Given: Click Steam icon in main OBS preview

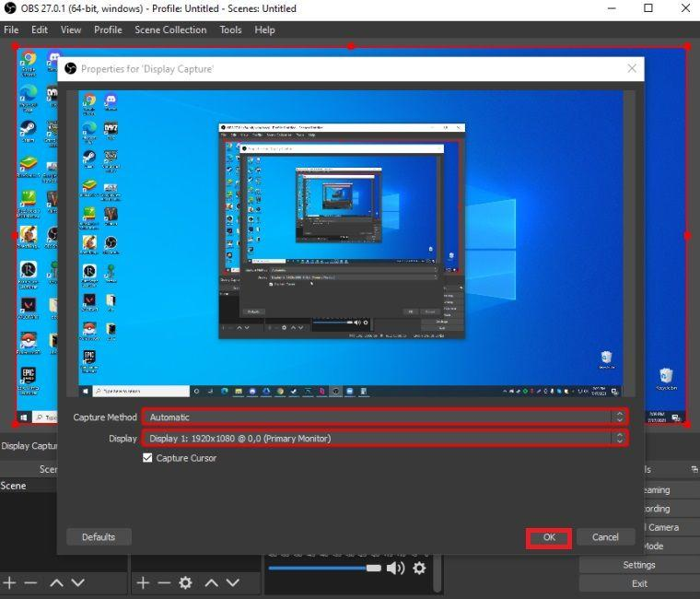Looking at the screenshot, I should coord(29,129).
